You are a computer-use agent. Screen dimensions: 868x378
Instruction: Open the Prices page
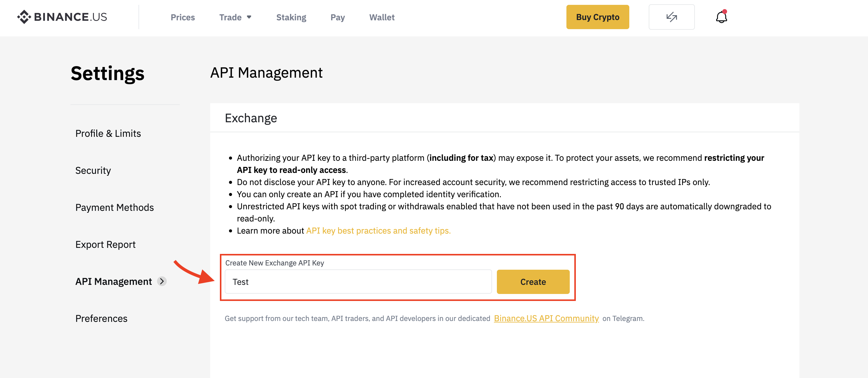pos(183,17)
